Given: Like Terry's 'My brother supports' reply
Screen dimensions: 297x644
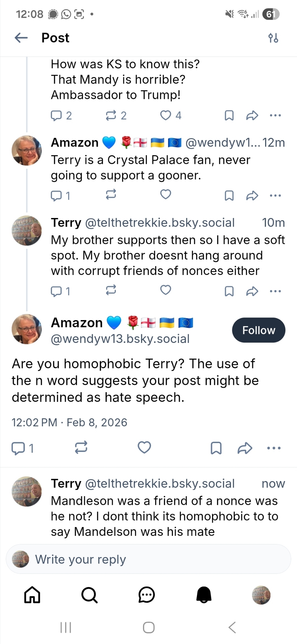Looking at the screenshot, I should coord(166,290).
